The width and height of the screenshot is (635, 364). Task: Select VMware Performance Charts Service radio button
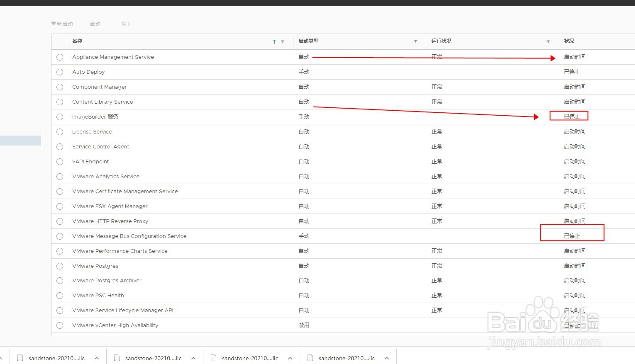(60, 251)
